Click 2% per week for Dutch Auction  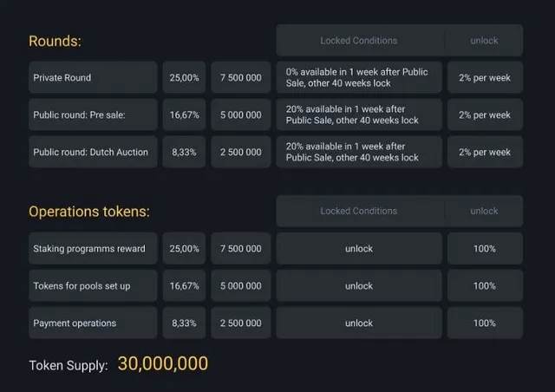tap(485, 152)
